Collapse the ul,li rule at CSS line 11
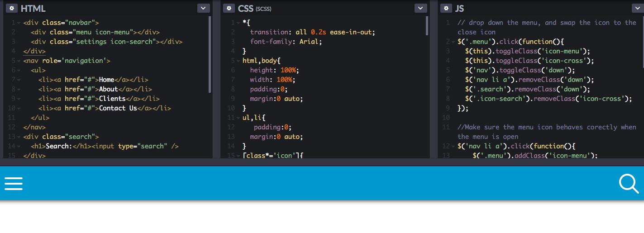This screenshot has width=644, height=233. pos(238,118)
